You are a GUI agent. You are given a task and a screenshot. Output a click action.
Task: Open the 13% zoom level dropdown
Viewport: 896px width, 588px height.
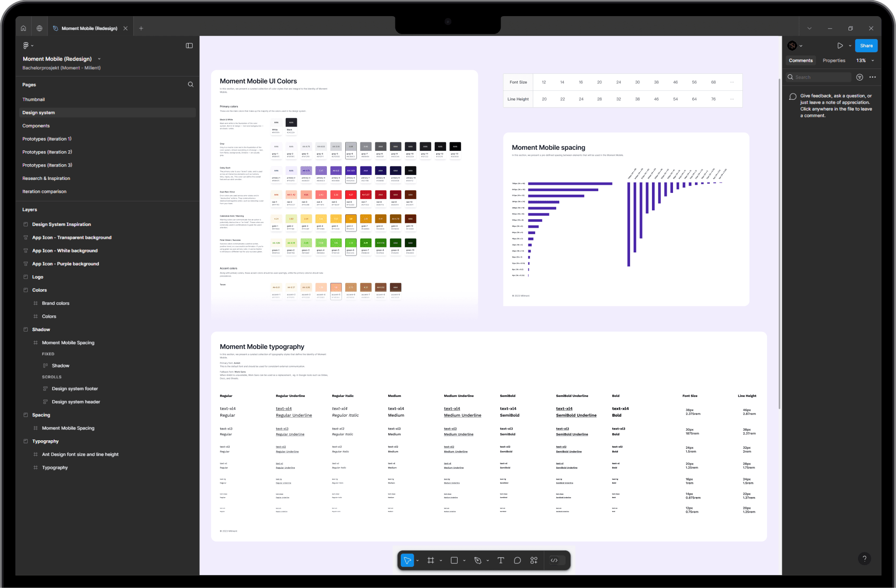(x=865, y=60)
